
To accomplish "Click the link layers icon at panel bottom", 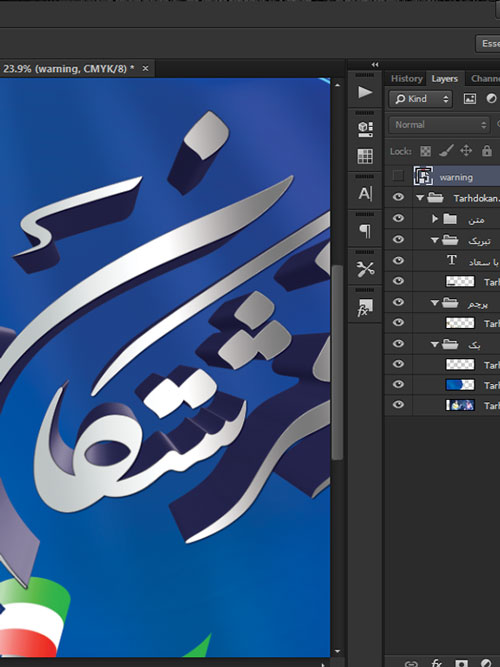I will coord(411,663).
